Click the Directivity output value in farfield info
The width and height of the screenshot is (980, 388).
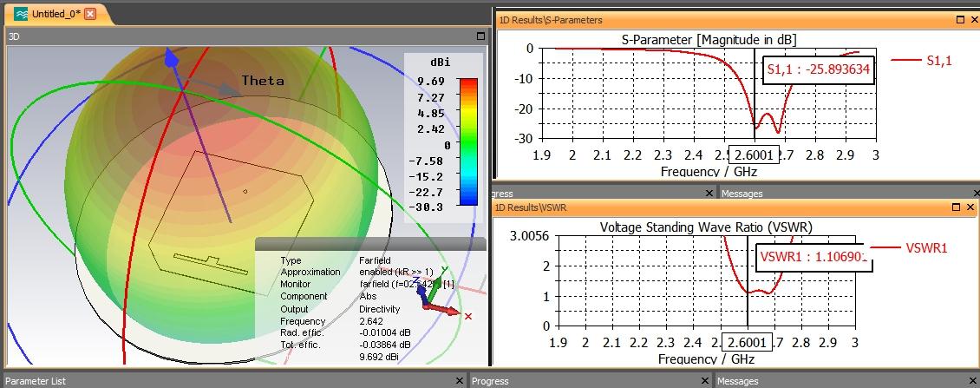(379, 308)
